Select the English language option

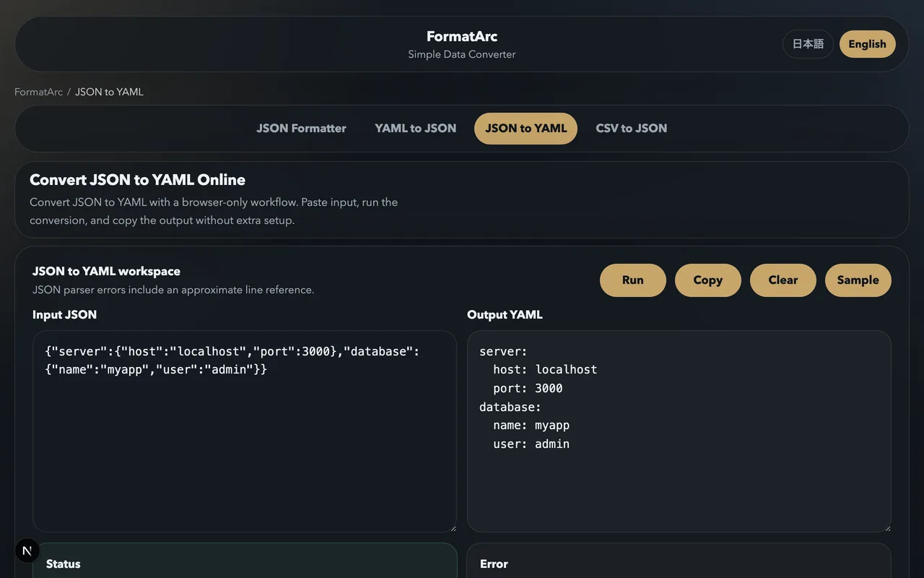(x=867, y=43)
